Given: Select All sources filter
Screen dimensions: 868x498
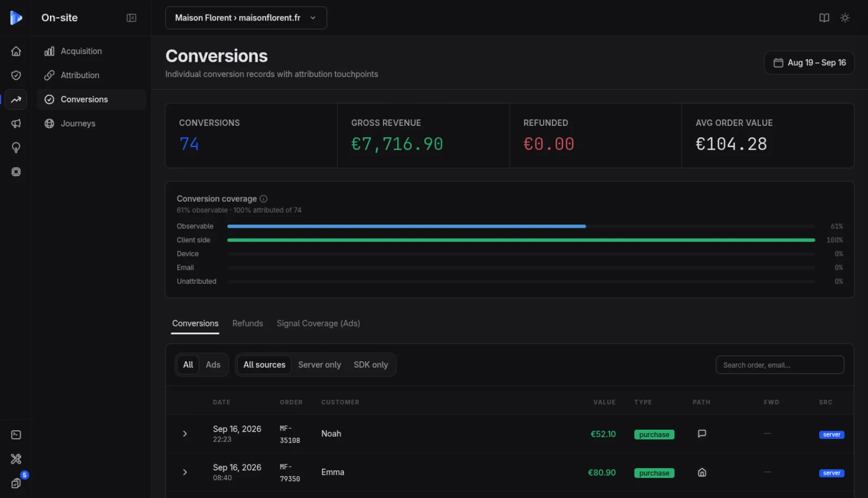Looking at the screenshot, I should [x=264, y=365].
